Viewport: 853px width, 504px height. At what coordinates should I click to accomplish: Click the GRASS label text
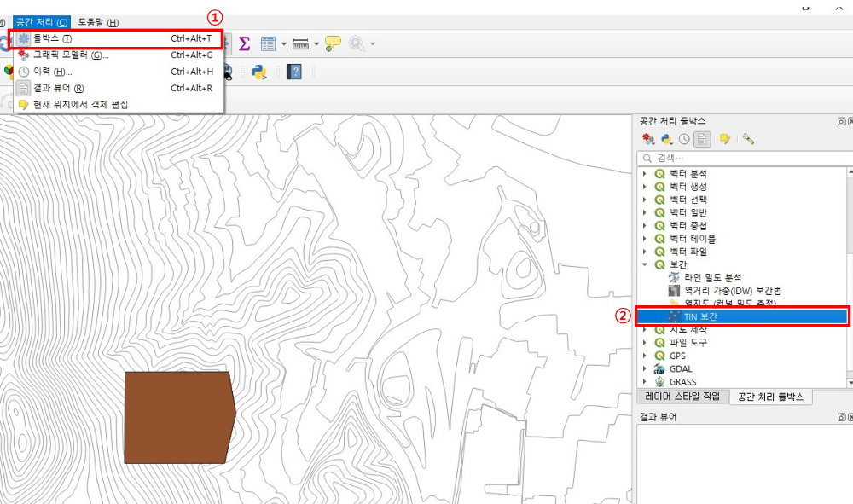point(682,382)
